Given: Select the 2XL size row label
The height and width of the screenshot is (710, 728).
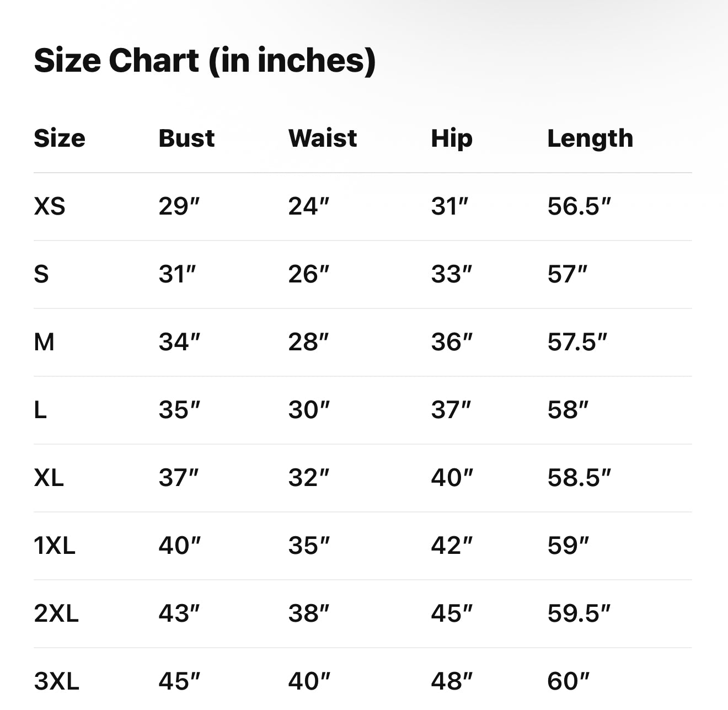Looking at the screenshot, I should tap(56, 613).
